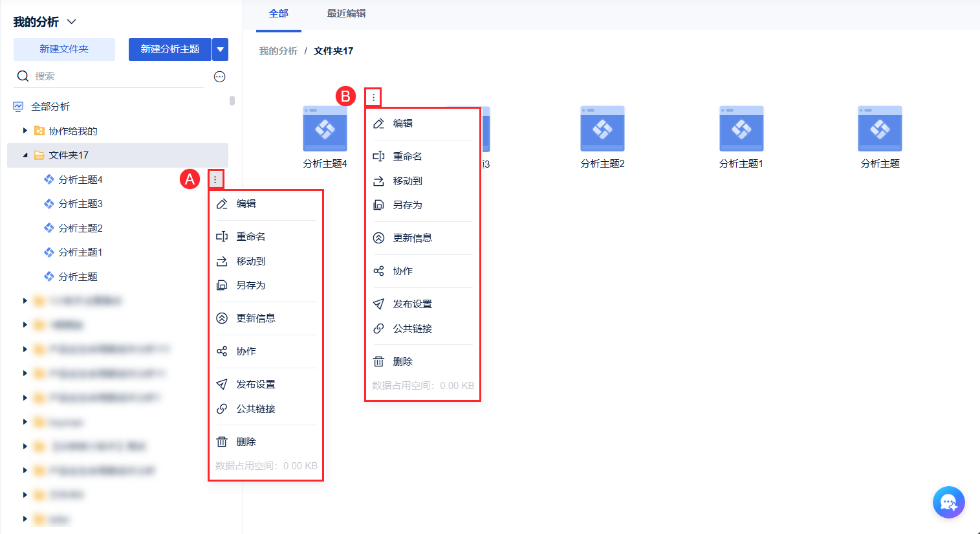Viewport: 980px width, 534px height.
Task: Click the diamond icon beside sidebar 分析主题3
Action: [x=49, y=204]
